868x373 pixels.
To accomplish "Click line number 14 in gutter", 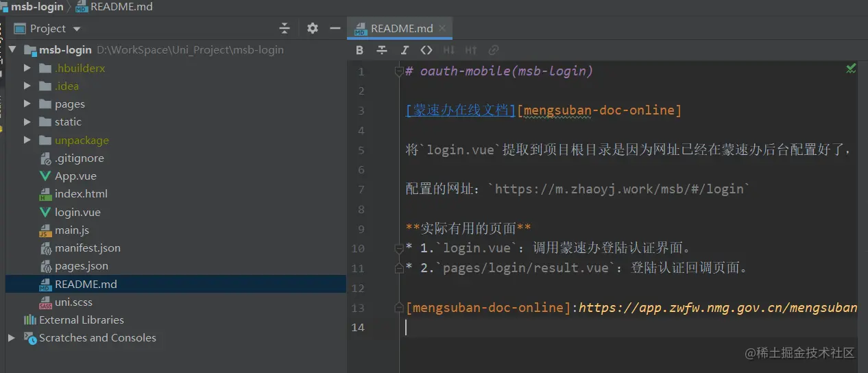I will [x=358, y=327].
